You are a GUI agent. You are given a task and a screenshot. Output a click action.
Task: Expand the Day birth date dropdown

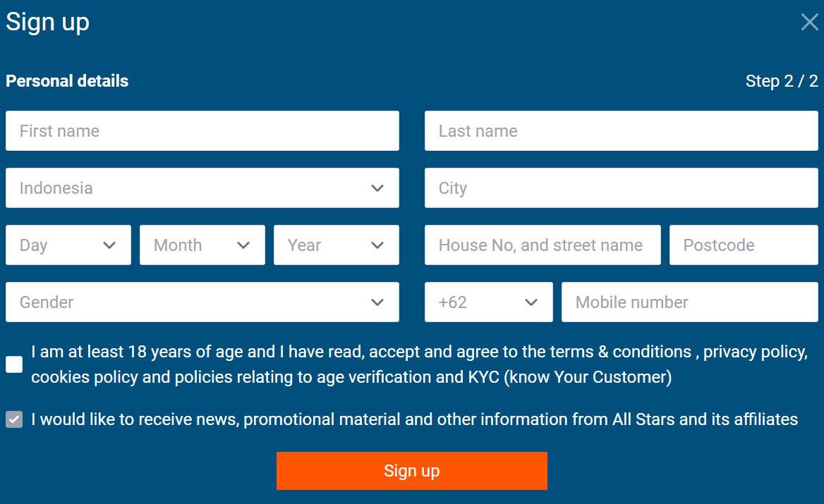point(68,245)
